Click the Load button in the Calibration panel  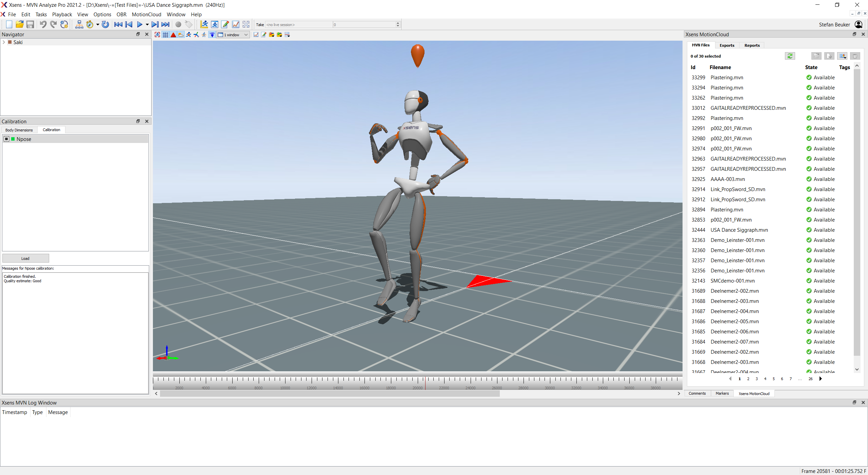(x=25, y=258)
